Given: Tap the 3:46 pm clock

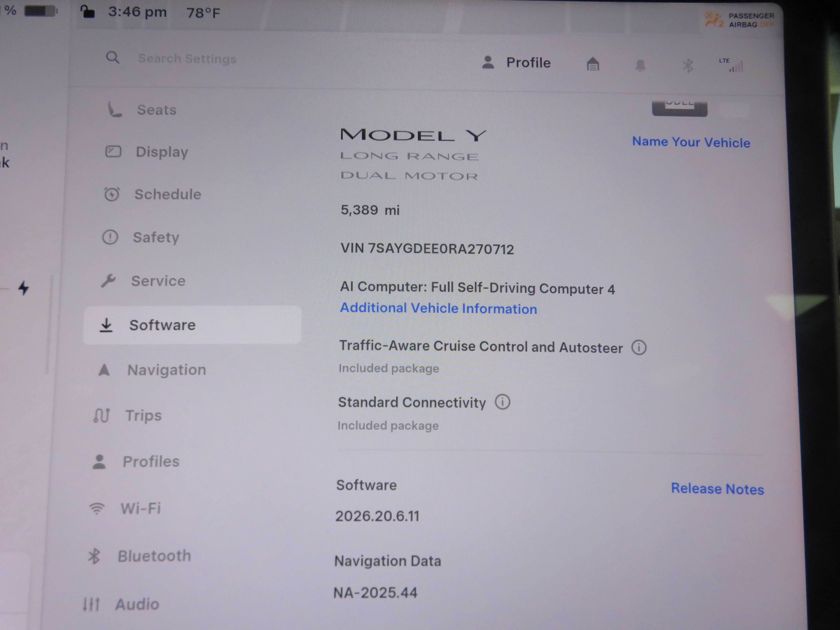Looking at the screenshot, I should click(x=137, y=12).
